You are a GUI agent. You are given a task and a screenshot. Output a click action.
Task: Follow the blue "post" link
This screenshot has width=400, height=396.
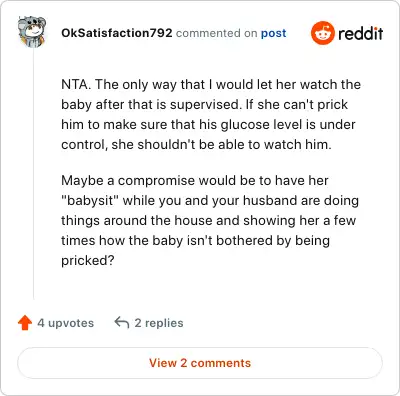coord(273,33)
